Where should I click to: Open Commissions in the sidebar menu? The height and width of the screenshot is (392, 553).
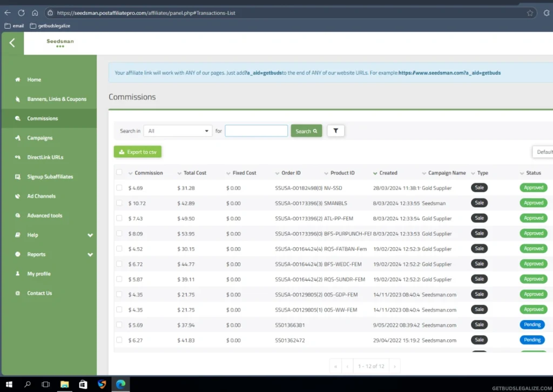[49, 118]
